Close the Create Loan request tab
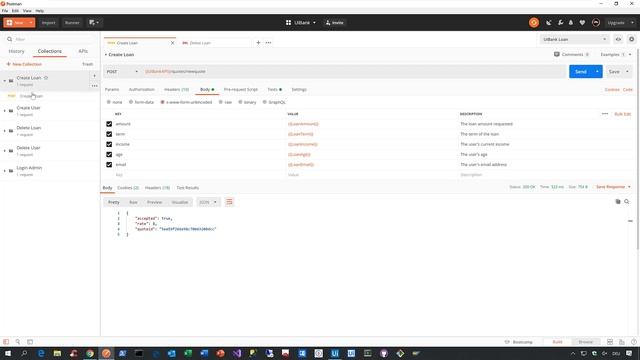Viewport: 640px width, 360px height. [x=172, y=42]
